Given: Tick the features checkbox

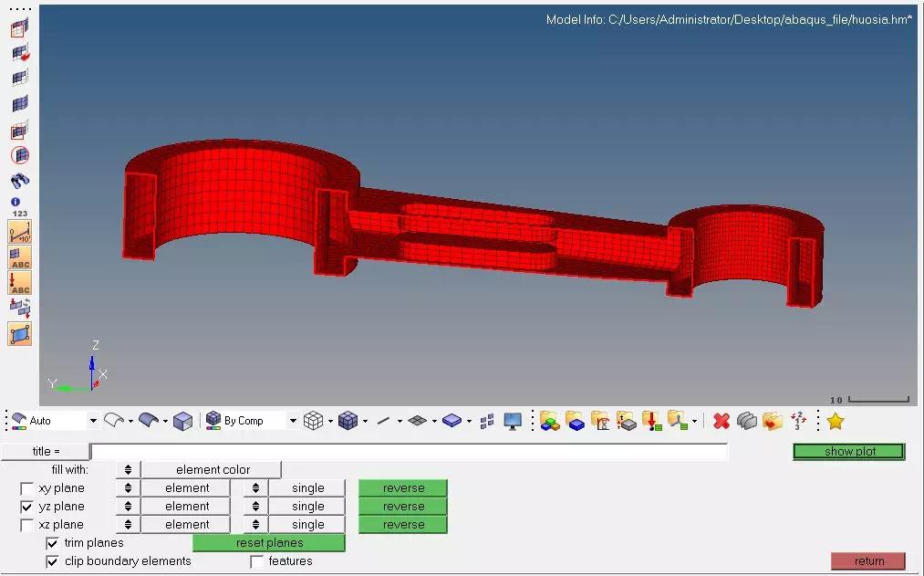Looking at the screenshot, I should [x=257, y=561].
